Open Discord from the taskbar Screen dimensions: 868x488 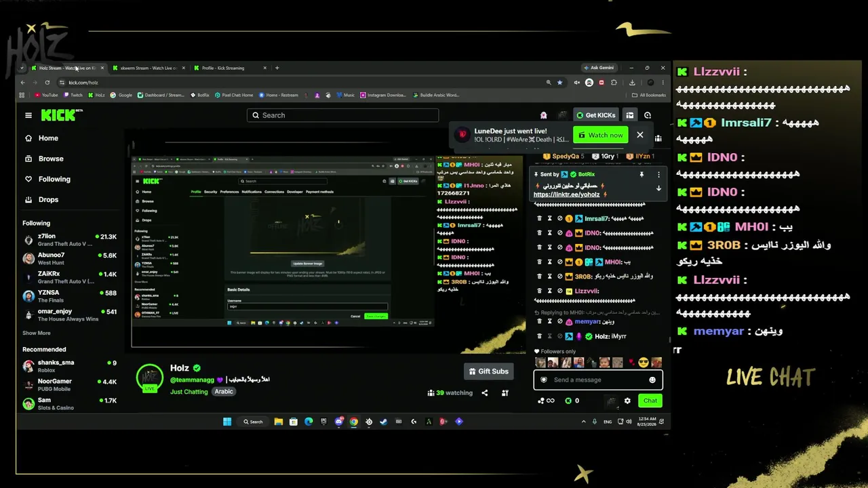click(339, 422)
